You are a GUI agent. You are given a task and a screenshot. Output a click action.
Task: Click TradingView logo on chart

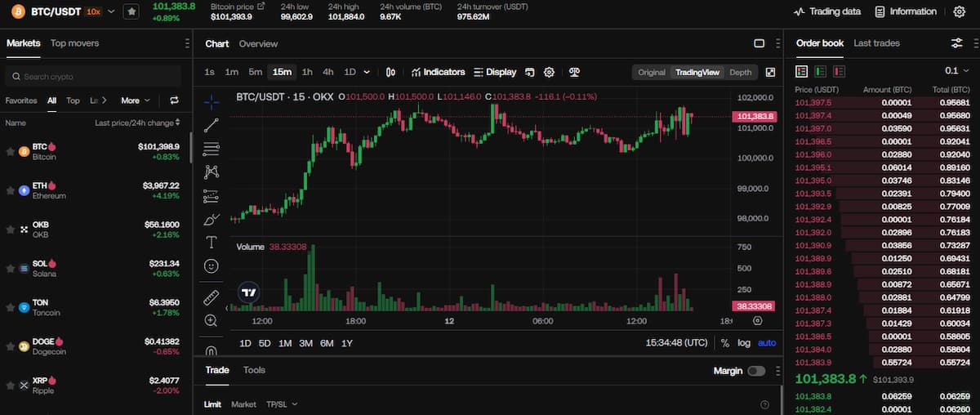point(249,292)
